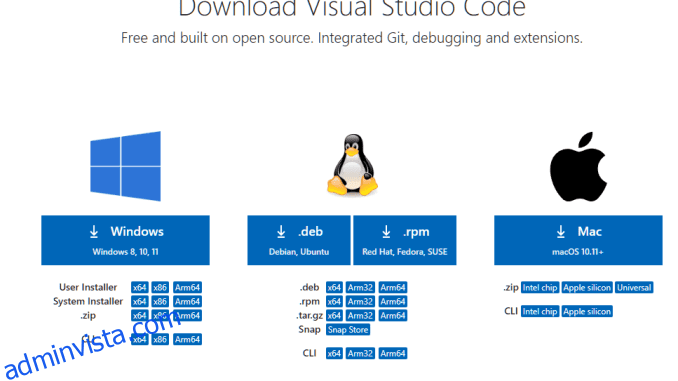
Task: Download Linux .rpm Arm64 package
Action: [393, 301]
